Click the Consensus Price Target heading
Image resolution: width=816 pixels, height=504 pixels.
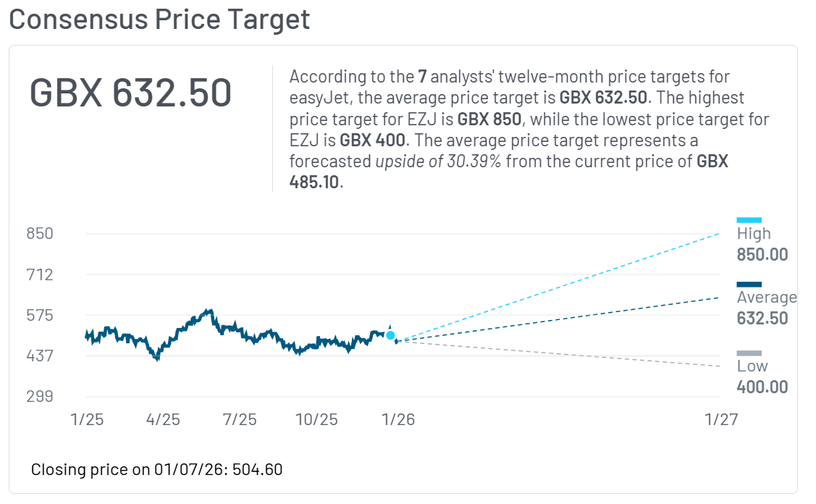(x=159, y=19)
